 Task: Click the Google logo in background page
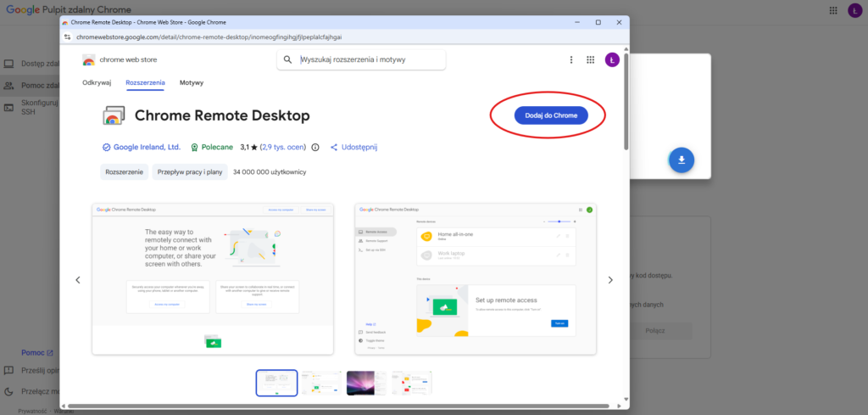click(x=23, y=9)
